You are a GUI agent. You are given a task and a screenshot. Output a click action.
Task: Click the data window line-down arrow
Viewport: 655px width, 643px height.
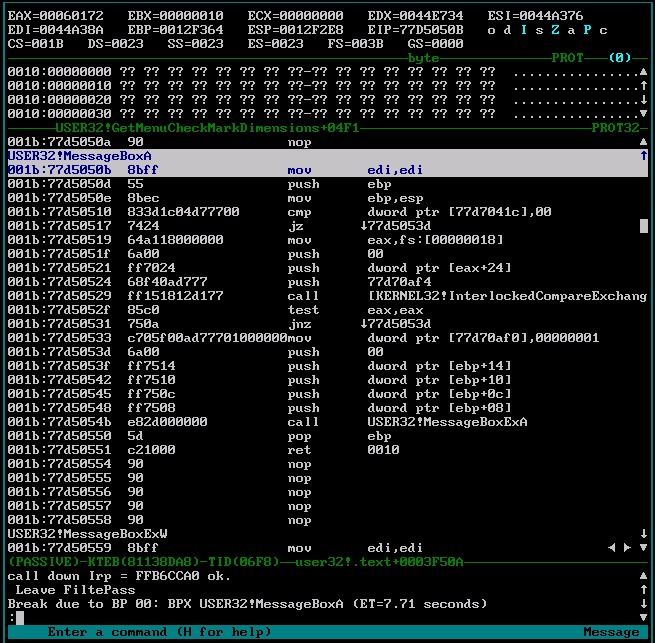coord(643,99)
